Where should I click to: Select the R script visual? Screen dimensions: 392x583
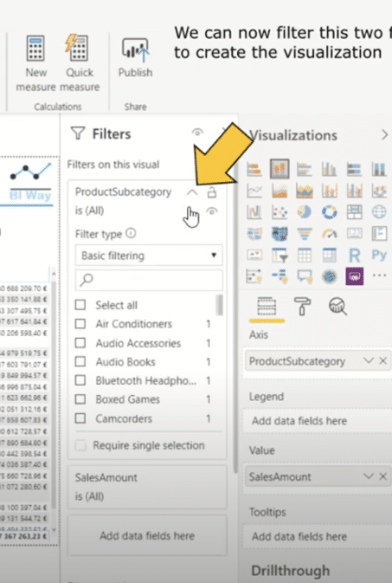[354, 256]
